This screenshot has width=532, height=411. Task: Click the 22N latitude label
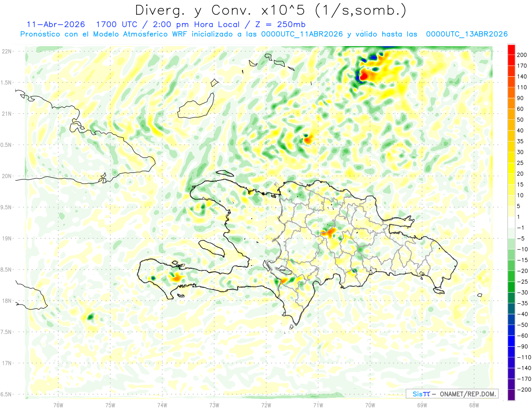[7, 51]
